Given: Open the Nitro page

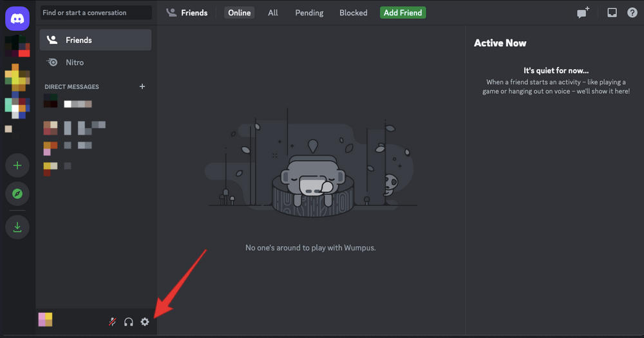Looking at the screenshot, I should (95, 62).
